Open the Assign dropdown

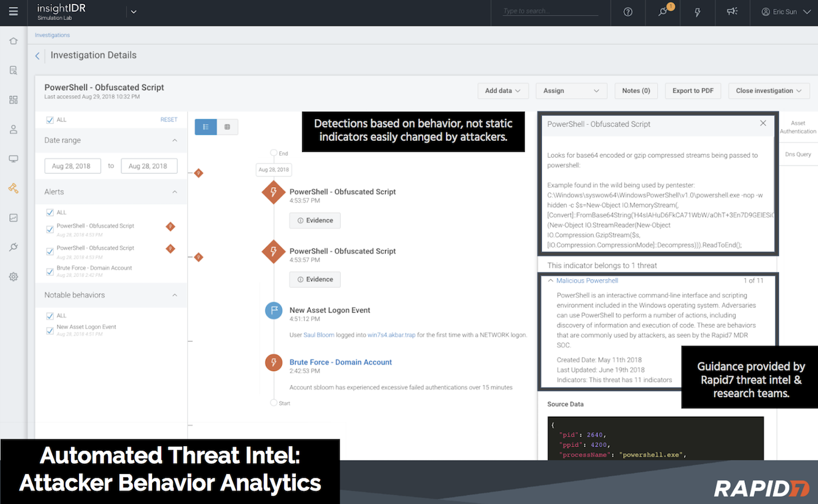coord(571,91)
